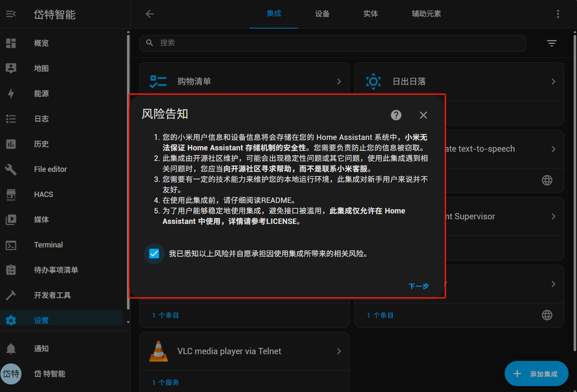
Task: Open Terminal in the sidebar
Action: [48, 245]
